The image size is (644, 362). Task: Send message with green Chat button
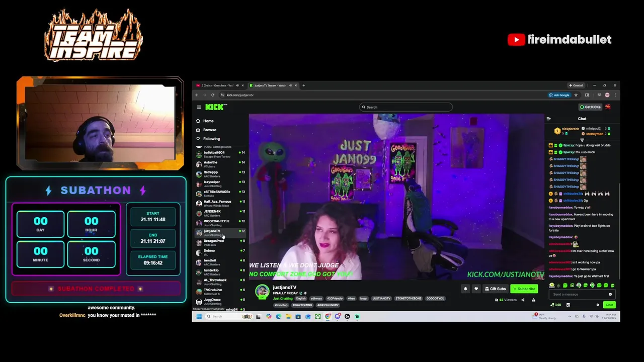(x=609, y=305)
